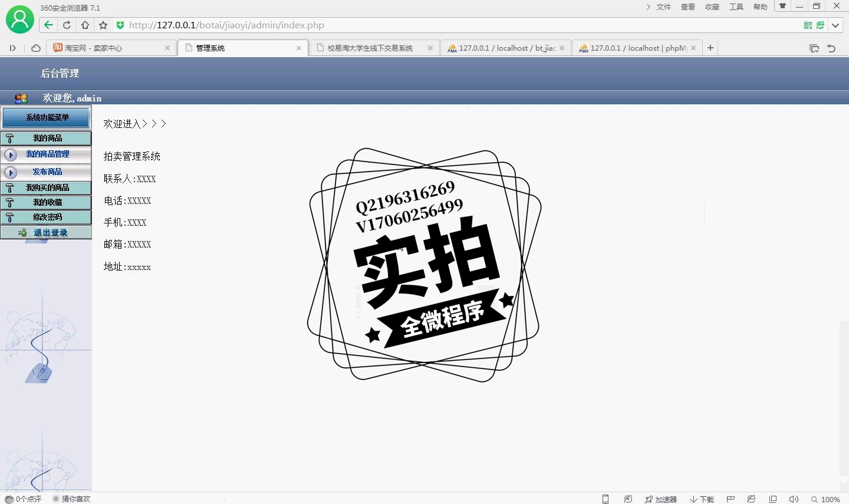Expand the menu bar chevron before 文件
This screenshot has height=504, width=849.
coord(648,7)
